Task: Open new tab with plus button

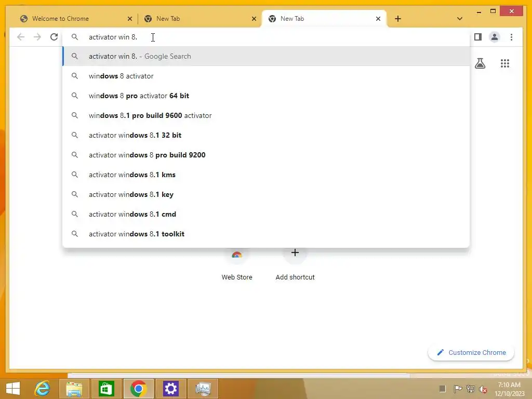Action: pyautogui.click(x=398, y=19)
